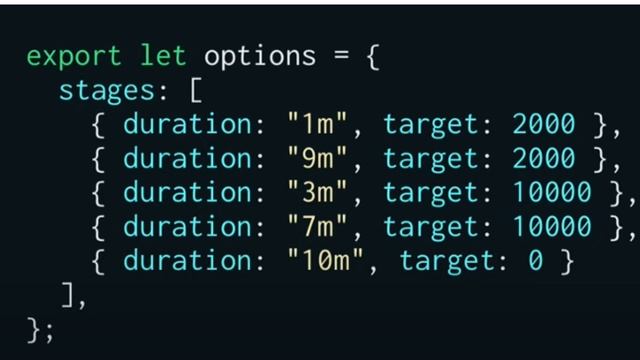
Task: Click the 'options' variable name
Action: tap(260, 56)
